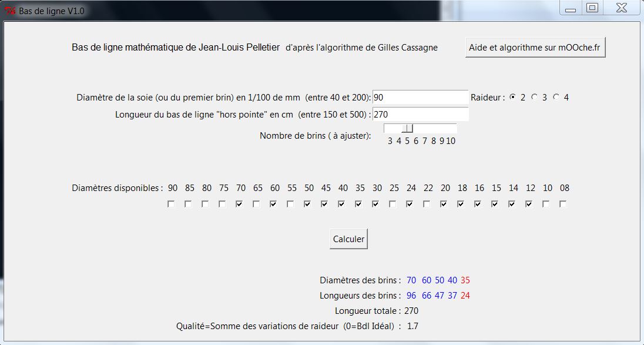Click the 3 label under brins slider
The image size is (644, 345).
390,141
